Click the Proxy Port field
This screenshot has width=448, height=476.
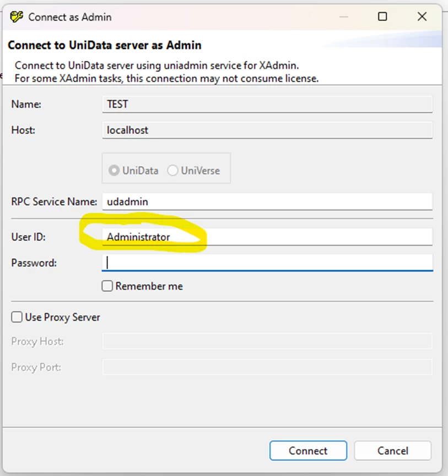tap(267, 367)
